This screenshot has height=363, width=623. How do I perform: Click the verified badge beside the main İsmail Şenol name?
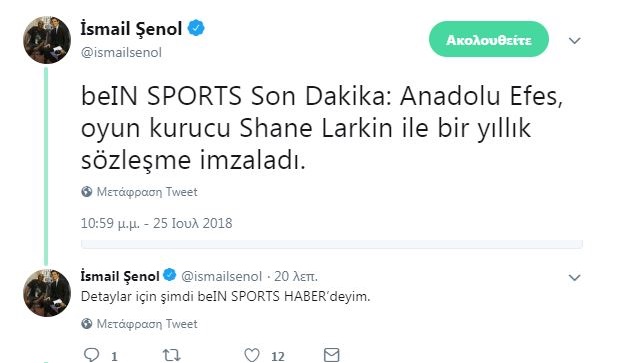(196, 28)
